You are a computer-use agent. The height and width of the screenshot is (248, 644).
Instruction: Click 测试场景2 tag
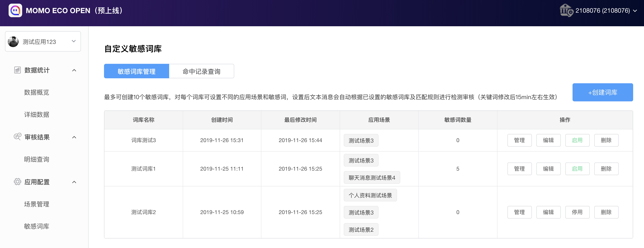[361, 229]
